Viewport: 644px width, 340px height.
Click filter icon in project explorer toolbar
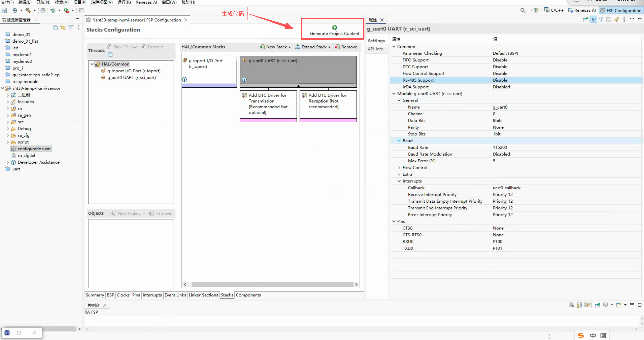click(x=71, y=27)
